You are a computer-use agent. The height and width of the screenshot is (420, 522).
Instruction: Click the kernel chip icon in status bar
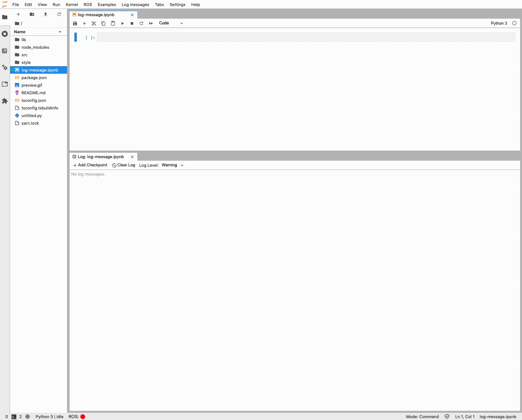tap(28, 417)
